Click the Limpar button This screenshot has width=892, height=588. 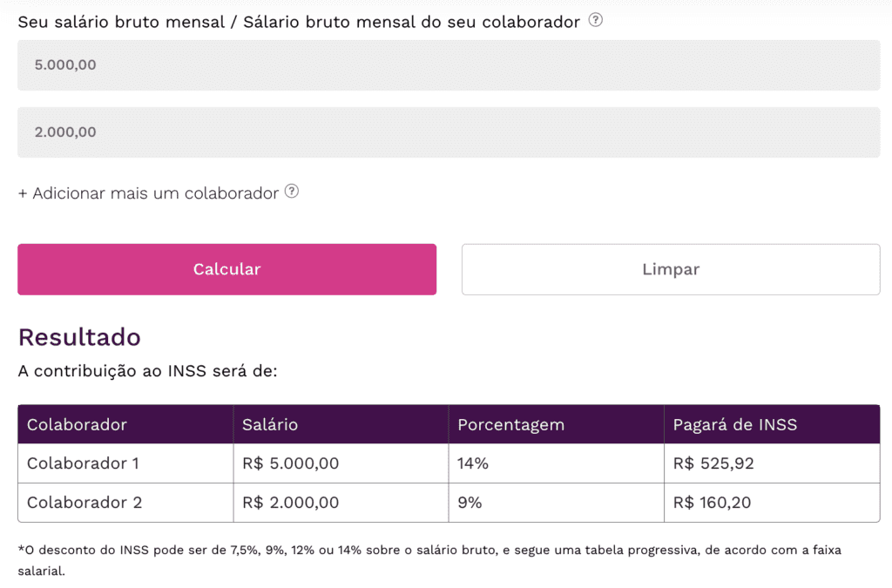tap(671, 269)
